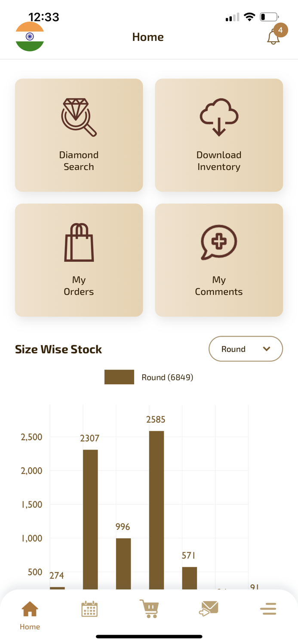The width and height of the screenshot is (298, 644).
Task: Open My Comments chat icon
Action: pos(219,242)
